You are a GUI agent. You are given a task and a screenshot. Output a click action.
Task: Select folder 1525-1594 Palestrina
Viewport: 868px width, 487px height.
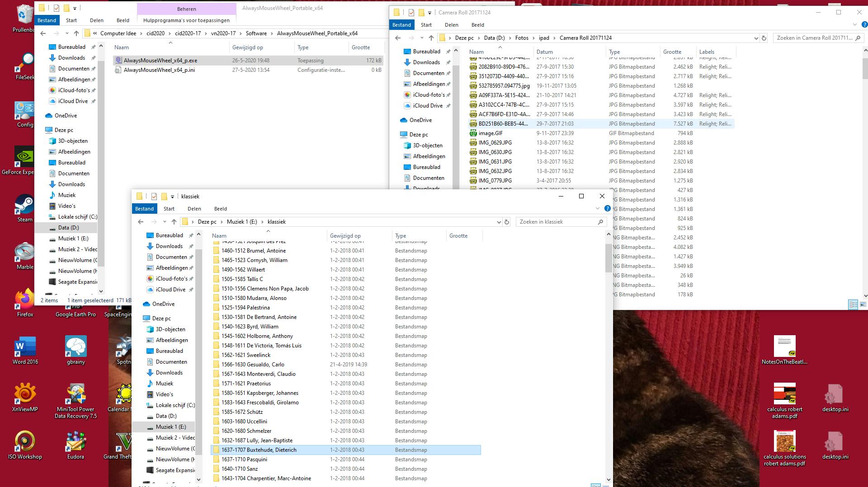(x=346, y=308)
